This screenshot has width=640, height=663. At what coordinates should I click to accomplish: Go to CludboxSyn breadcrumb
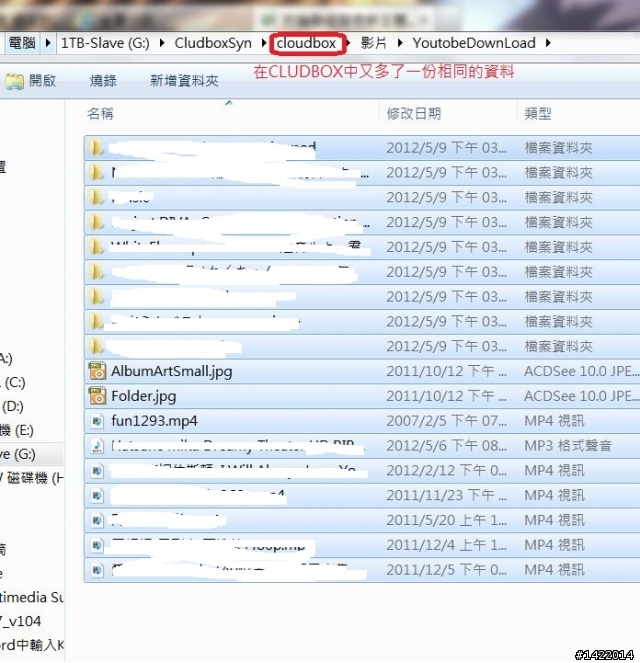click(213, 43)
